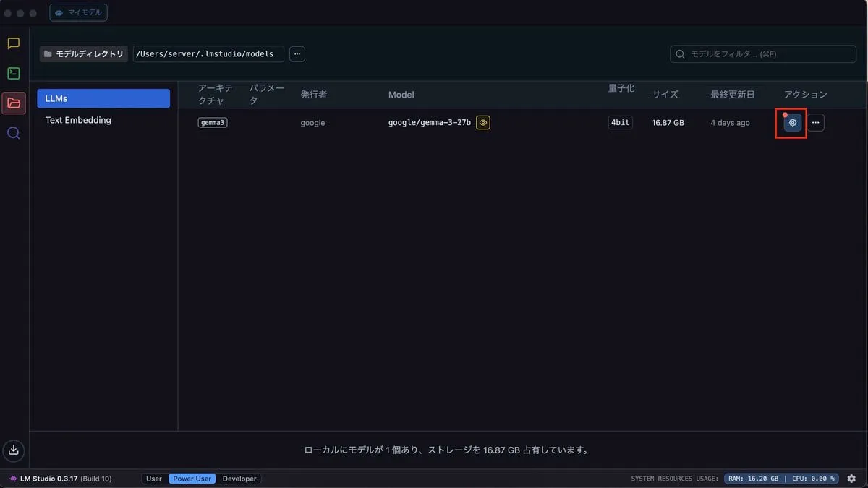868x488 pixels.
Task: Click the gear settings icon for gemma-3-27b
Action: point(793,123)
